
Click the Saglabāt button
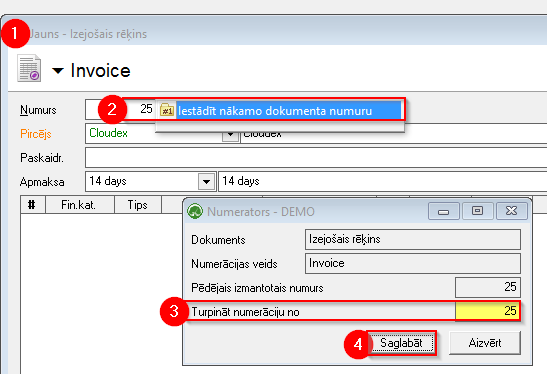click(x=401, y=343)
